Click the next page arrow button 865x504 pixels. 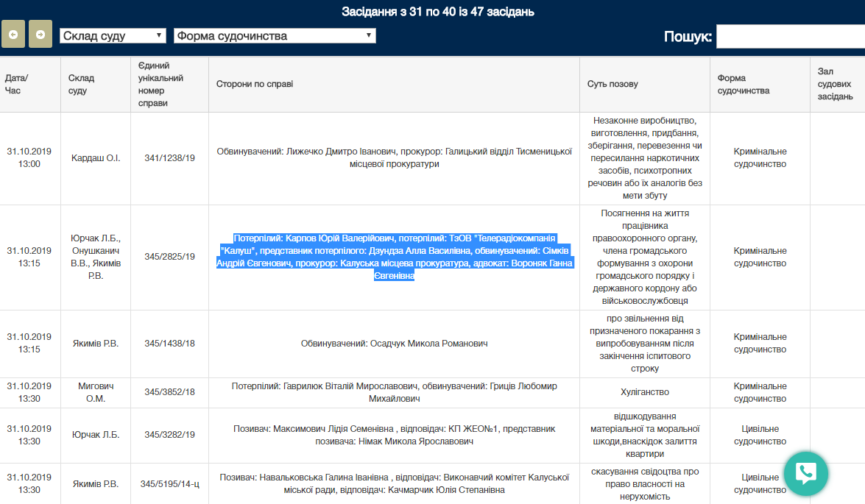point(40,34)
